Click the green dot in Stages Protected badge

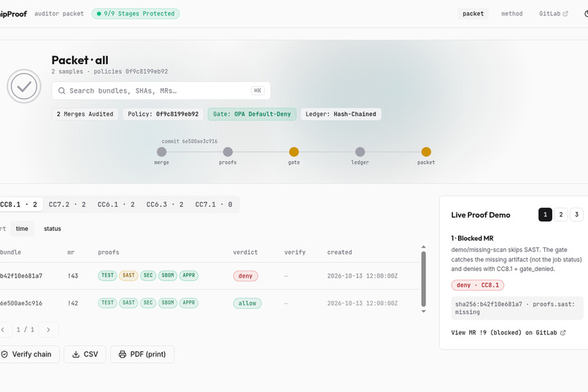click(99, 13)
